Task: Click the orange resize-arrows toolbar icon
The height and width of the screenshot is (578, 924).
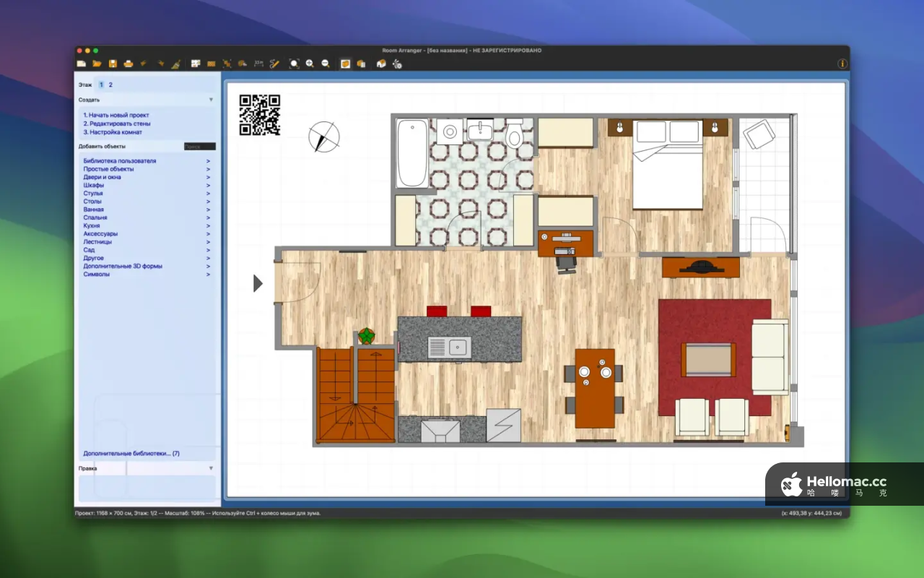Action: coord(227,64)
